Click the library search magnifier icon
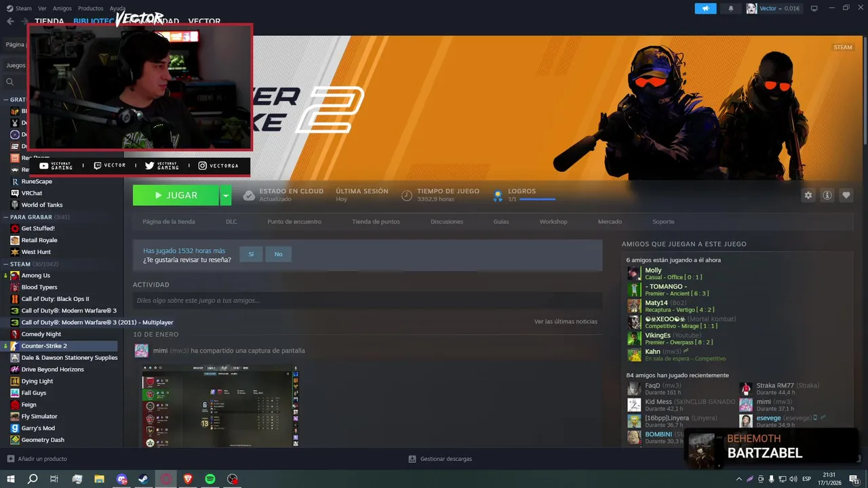Image resolution: width=868 pixels, height=488 pixels. pos(10,82)
